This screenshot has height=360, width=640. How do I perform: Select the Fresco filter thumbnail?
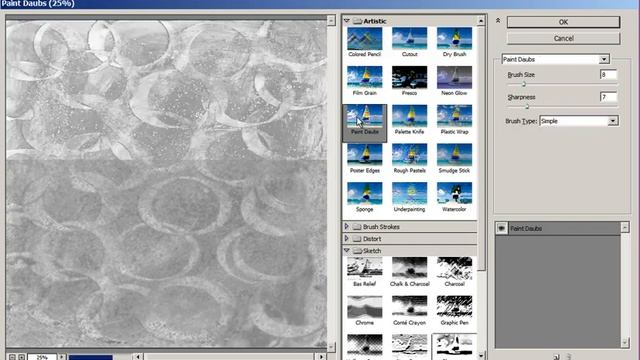tap(409, 78)
